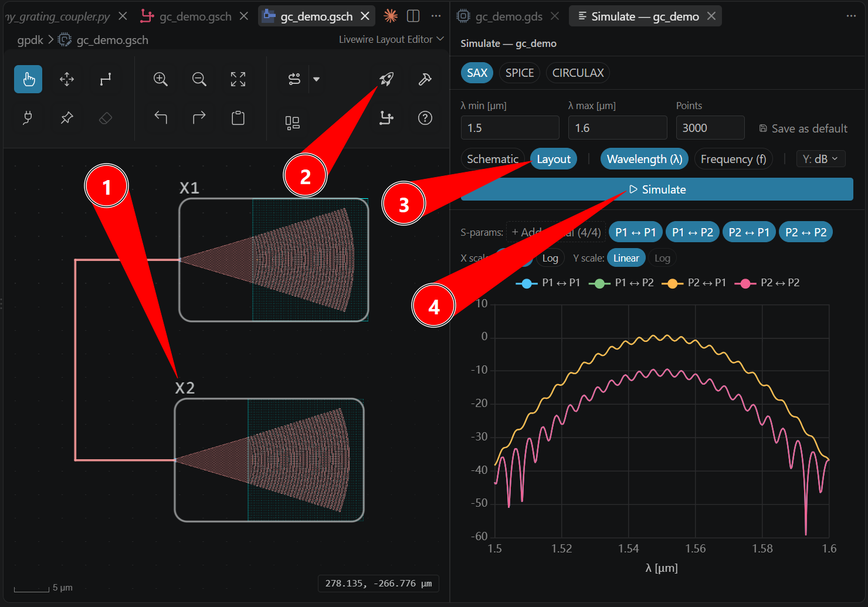Zoom out on the layout canvas

coord(199,79)
